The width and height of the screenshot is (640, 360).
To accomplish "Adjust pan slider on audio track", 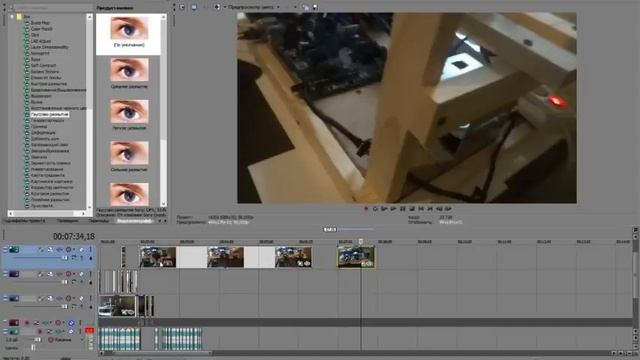I will [x=32, y=348].
